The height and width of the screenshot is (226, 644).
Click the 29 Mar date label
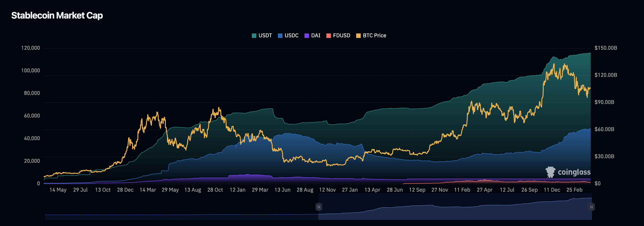(x=260, y=190)
